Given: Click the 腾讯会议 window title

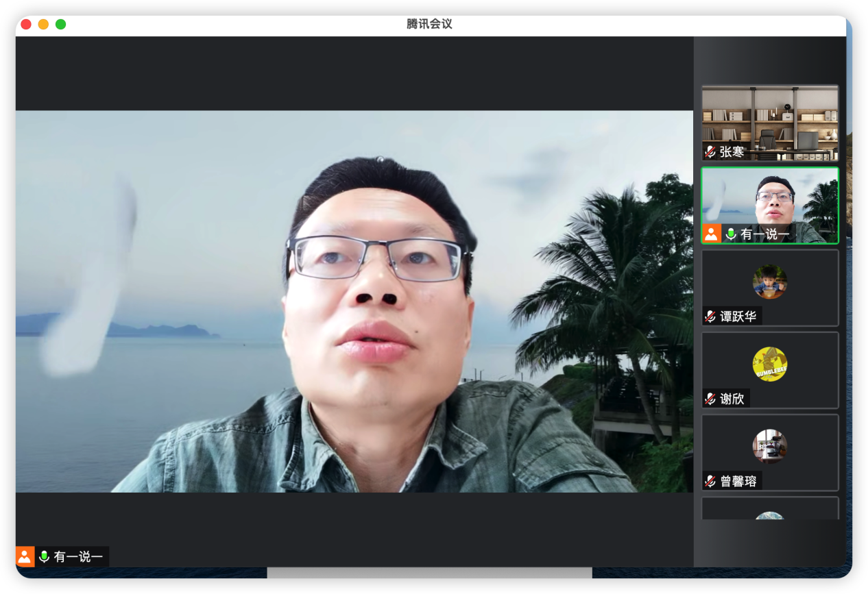Looking at the screenshot, I should [x=429, y=24].
